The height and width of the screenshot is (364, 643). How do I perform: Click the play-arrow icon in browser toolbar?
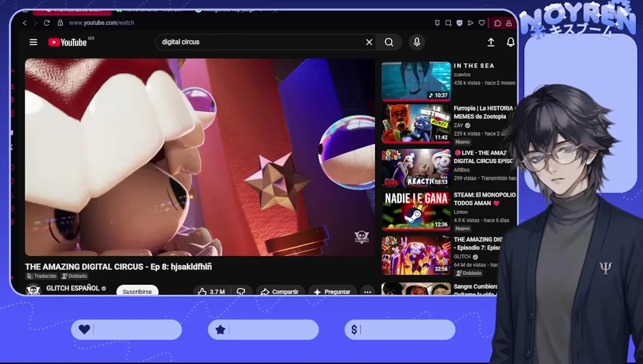[x=471, y=23]
